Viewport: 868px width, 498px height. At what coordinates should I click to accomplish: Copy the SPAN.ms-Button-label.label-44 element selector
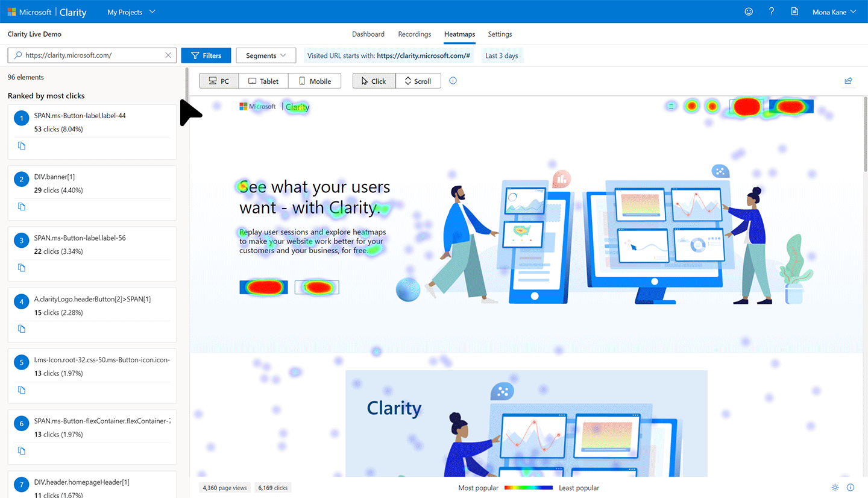[22, 146]
